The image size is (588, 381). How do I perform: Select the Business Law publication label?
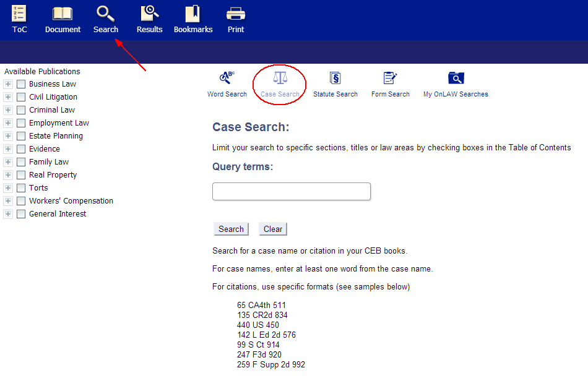[x=53, y=84]
